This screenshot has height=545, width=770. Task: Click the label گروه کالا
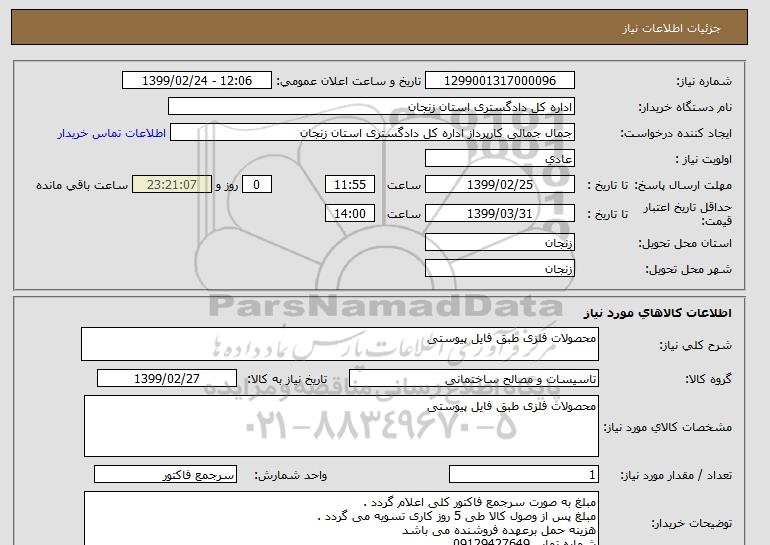709,379
